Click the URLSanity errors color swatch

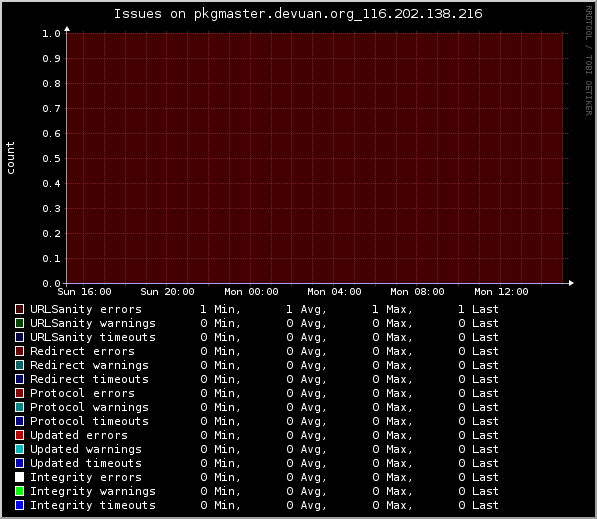(x=19, y=309)
